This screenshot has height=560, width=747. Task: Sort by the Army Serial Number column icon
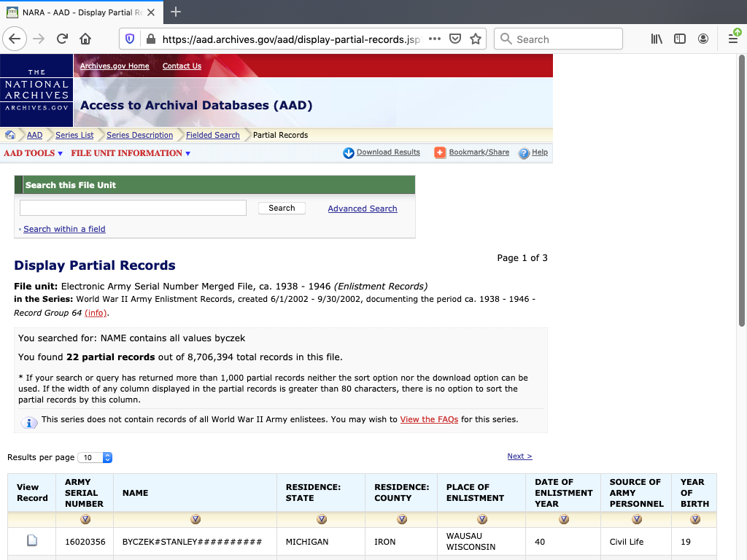click(x=85, y=519)
